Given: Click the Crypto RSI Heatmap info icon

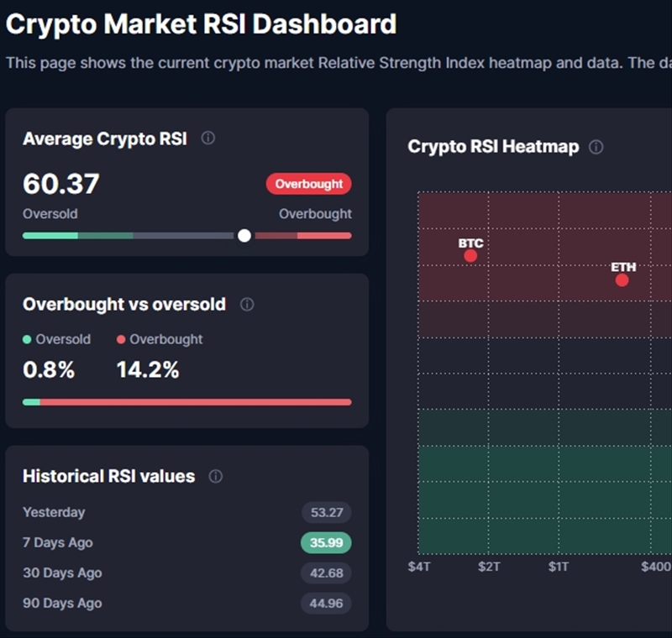Looking at the screenshot, I should (596, 146).
